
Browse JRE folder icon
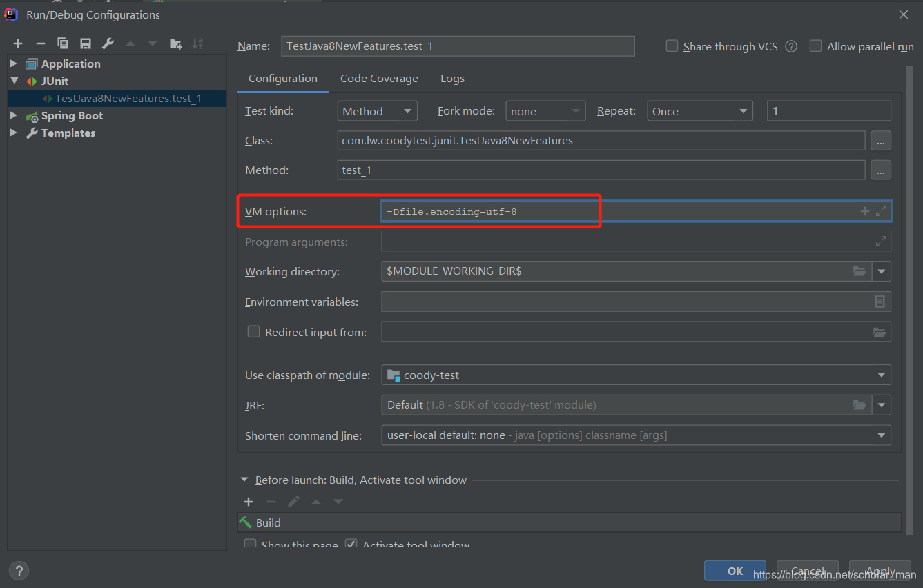point(859,405)
